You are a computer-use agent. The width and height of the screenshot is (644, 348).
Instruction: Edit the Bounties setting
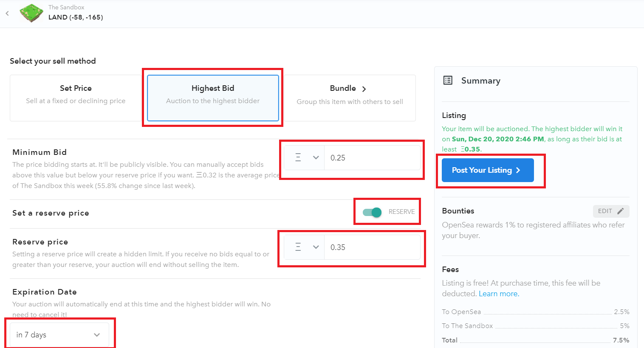tap(611, 211)
